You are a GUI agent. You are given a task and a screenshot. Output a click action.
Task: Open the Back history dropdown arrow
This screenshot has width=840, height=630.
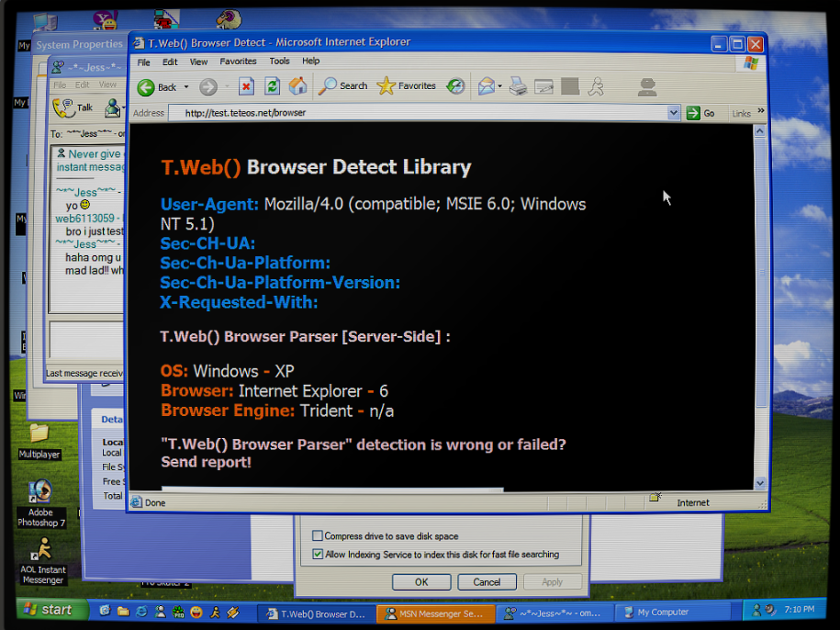(186, 86)
